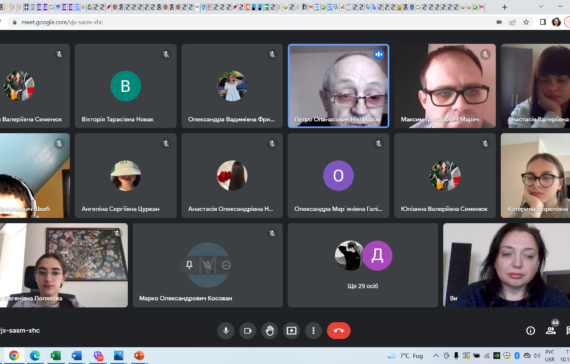
Task: Open Viber from the taskbar
Action: pyautogui.click(x=98, y=355)
